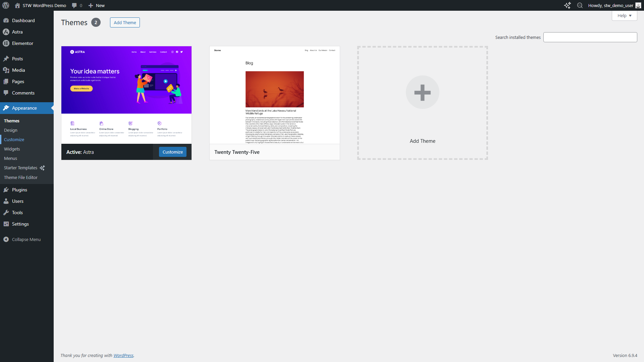
Task: Click the Add Theme button beside Themes heading
Action: 125,22
